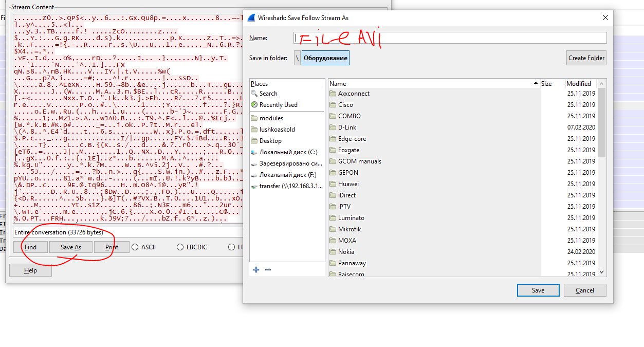This screenshot has height=347, width=644.
Task: Click the IPTV folder icon
Action: click(x=332, y=207)
